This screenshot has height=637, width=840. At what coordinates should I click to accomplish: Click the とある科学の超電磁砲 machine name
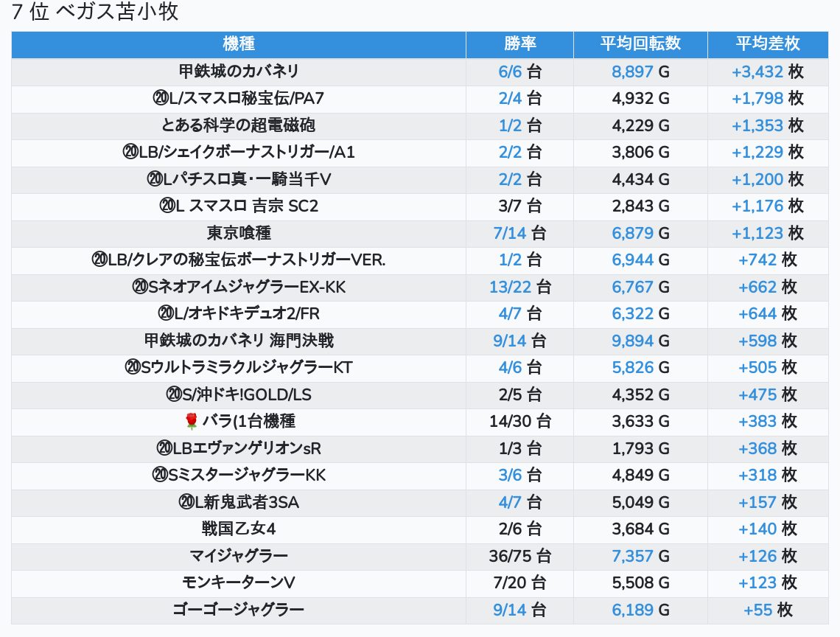pos(239,125)
